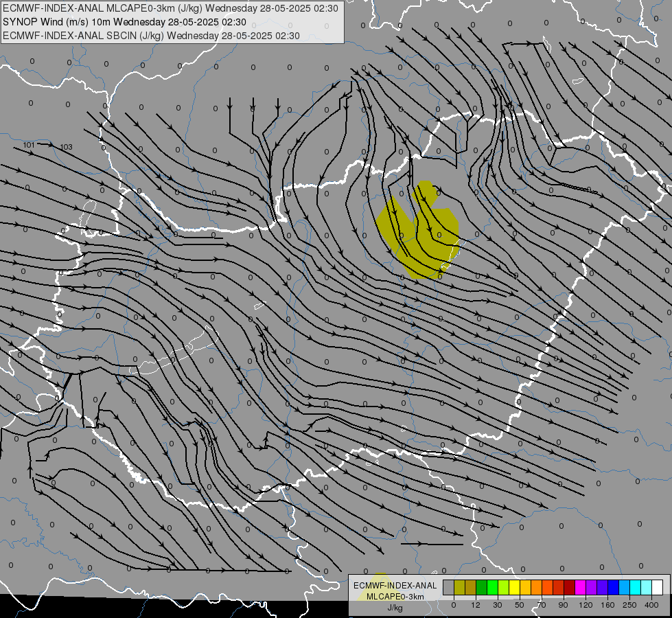Click the contour label 101 on map

[x=29, y=145]
